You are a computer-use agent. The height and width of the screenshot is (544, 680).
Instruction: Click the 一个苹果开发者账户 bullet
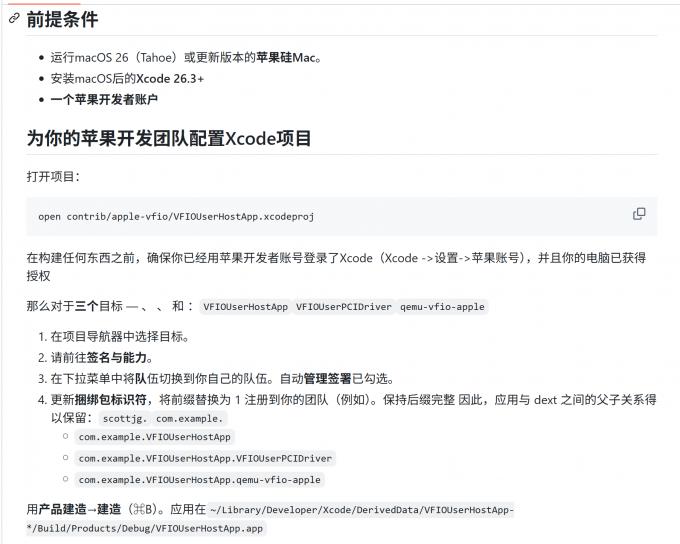pos(104,100)
